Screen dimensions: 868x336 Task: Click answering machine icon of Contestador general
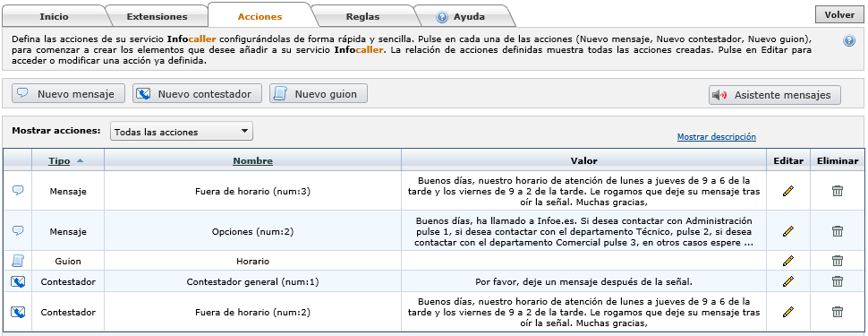(18, 281)
